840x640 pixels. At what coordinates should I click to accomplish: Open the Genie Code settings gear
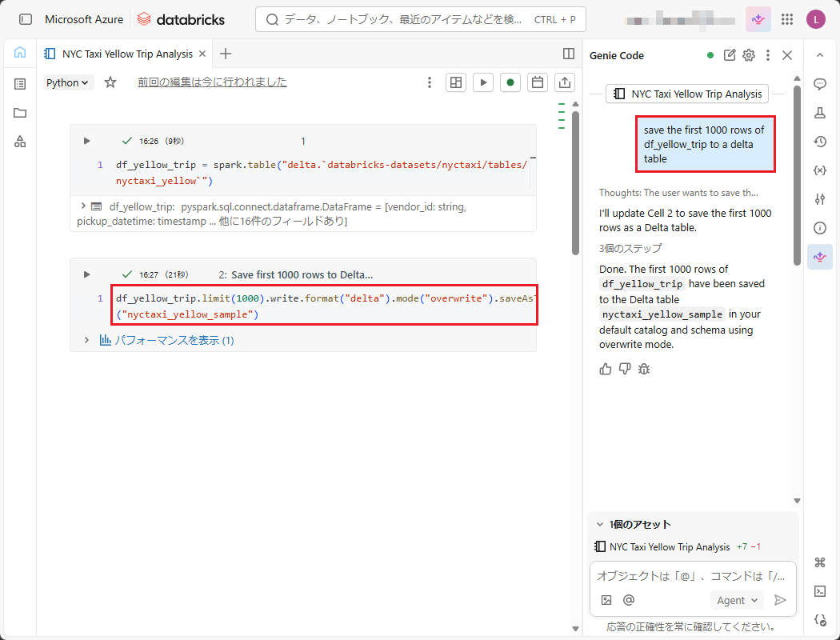tap(749, 55)
